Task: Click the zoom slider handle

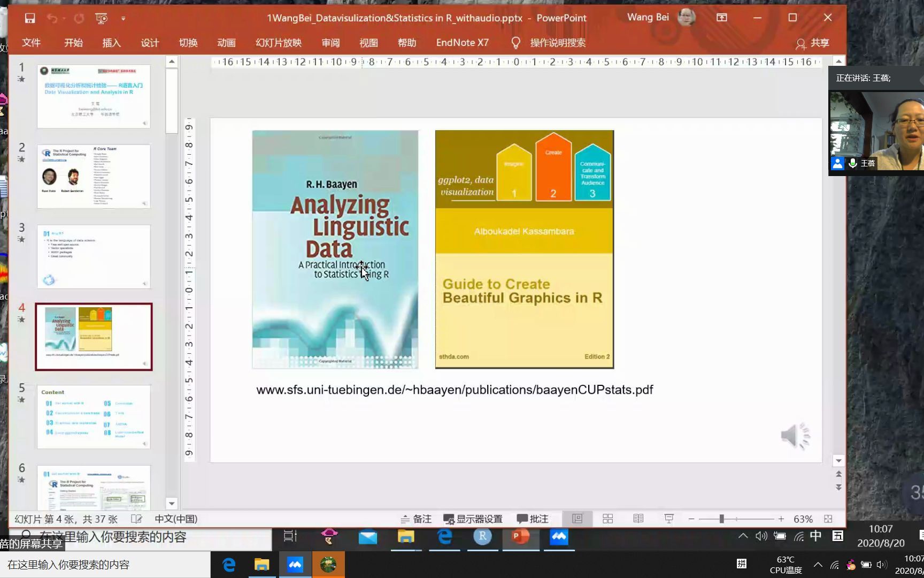Action: (721, 519)
